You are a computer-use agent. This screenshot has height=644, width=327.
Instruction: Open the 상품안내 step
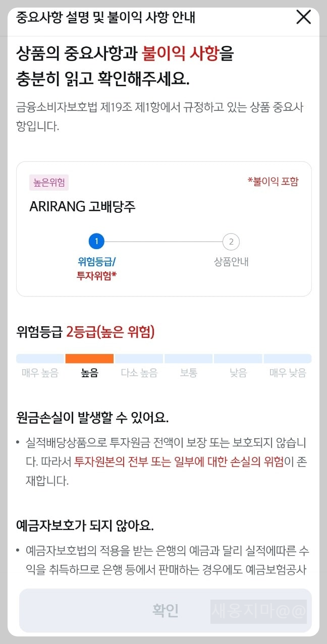coord(231,252)
